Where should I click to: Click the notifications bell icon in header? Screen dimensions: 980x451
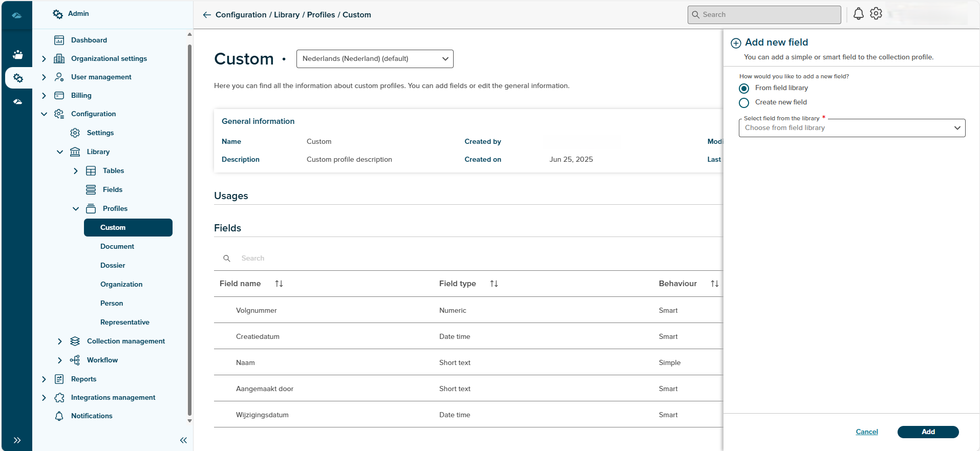tap(858, 14)
